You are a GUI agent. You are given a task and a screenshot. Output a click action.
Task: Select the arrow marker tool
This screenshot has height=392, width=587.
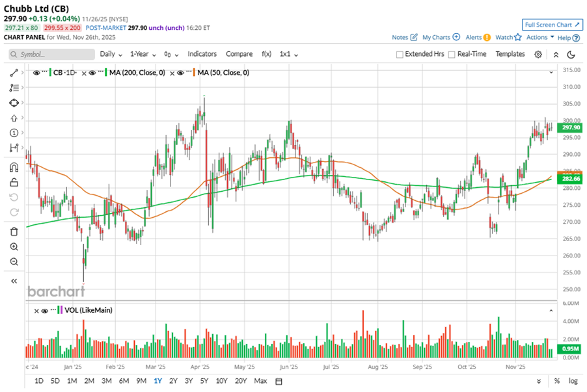[x=14, y=118]
